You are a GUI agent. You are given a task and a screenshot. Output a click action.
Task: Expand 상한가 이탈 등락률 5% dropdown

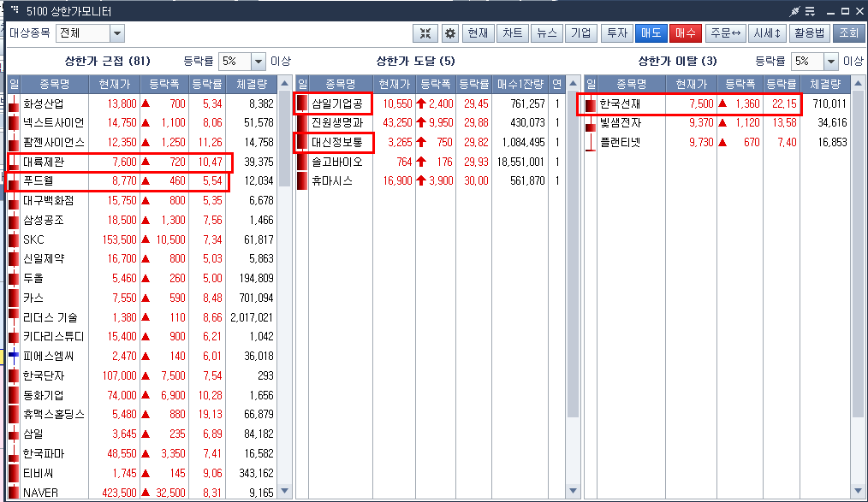coord(830,62)
